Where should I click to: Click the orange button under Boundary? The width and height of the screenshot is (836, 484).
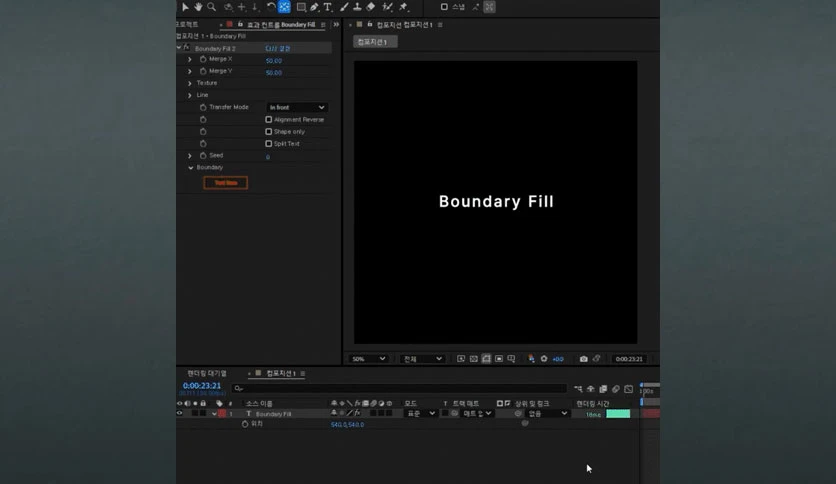[226, 183]
